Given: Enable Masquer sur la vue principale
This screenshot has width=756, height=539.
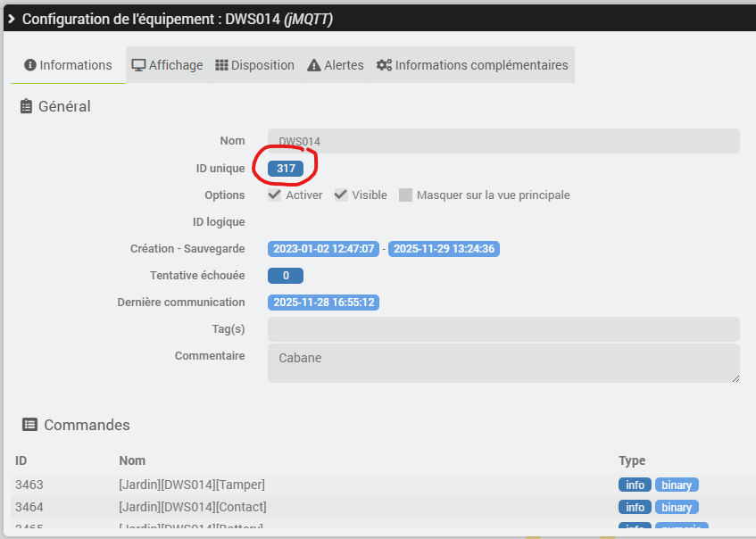Looking at the screenshot, I should (406, 195).
